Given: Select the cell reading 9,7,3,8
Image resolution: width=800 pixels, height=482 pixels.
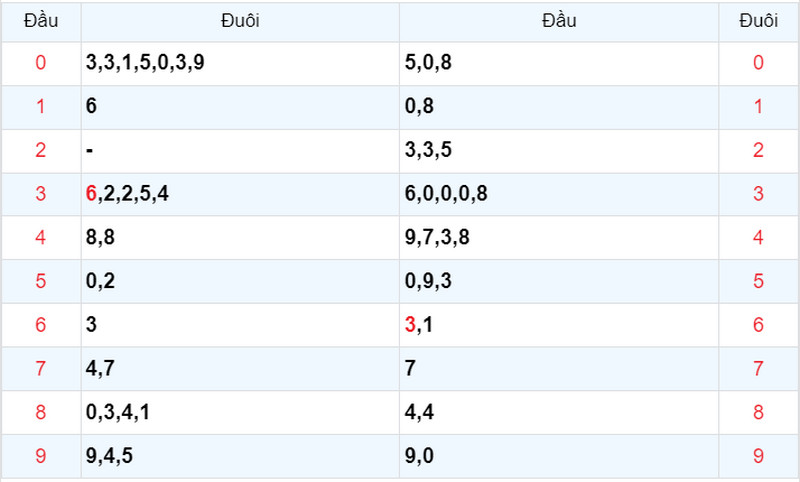Looking at the screenshot, I should pyautogui.click(x=559, y=237).
